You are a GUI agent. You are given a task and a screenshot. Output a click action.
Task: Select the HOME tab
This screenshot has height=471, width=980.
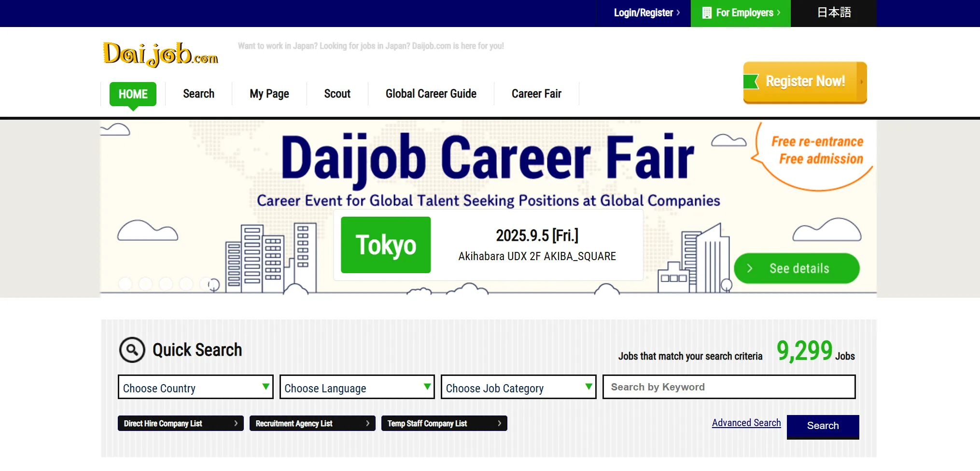coord(133,94)
